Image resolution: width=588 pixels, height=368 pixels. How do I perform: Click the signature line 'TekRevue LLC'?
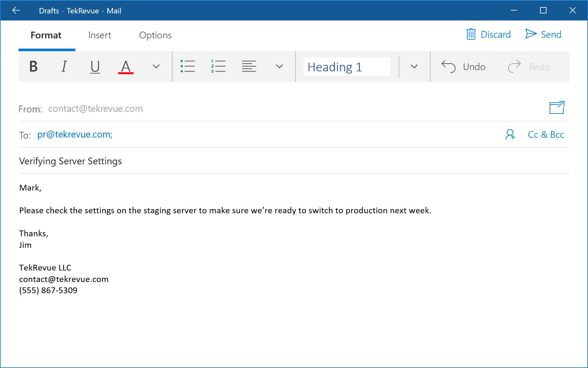click(45, 268)
